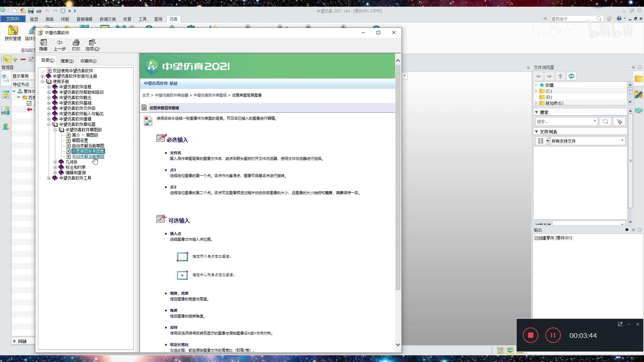Open 草图设置 help topic
This screenshot has height=362, width=644.
[80, 140]
